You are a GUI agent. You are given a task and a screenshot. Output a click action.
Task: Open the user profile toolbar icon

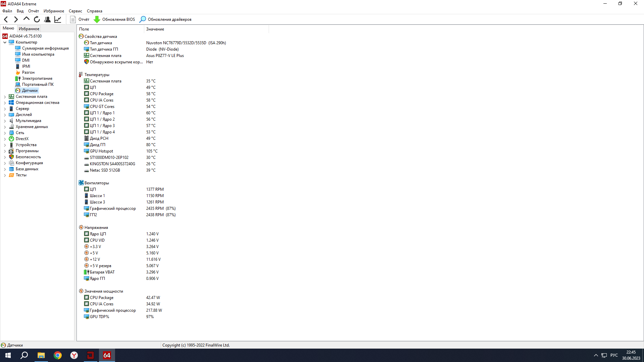coord(47,19)
